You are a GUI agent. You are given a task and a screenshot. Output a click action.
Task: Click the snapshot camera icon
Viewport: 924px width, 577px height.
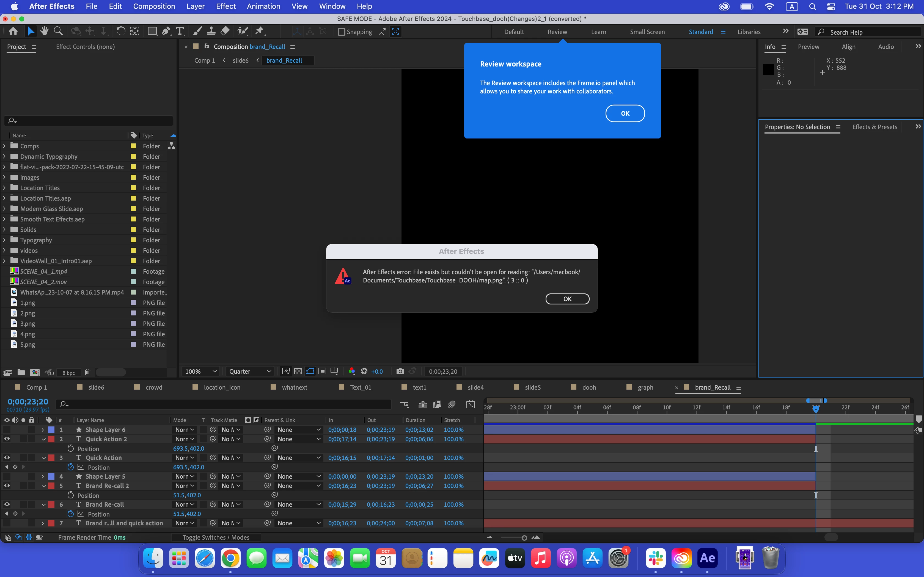pos(400,371)
